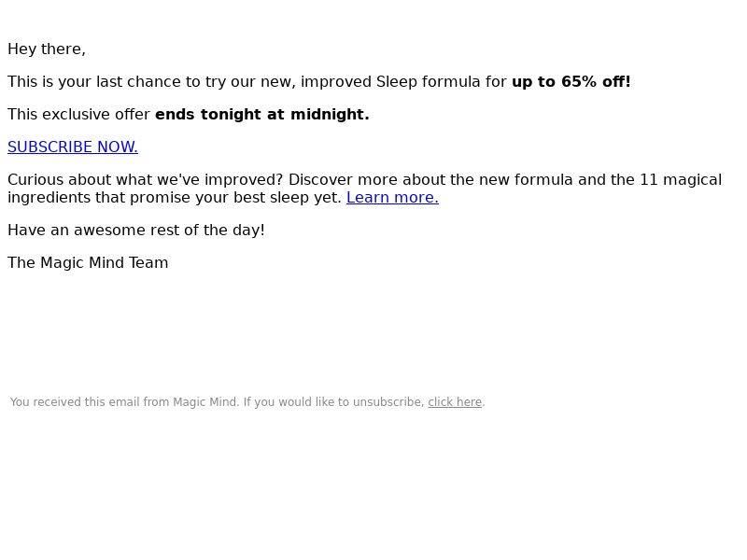Click the footer words 'If you would like to unsubscribe'
Image resolution: width=747 pixels, height=560 pixels.
tap(333, 402)
